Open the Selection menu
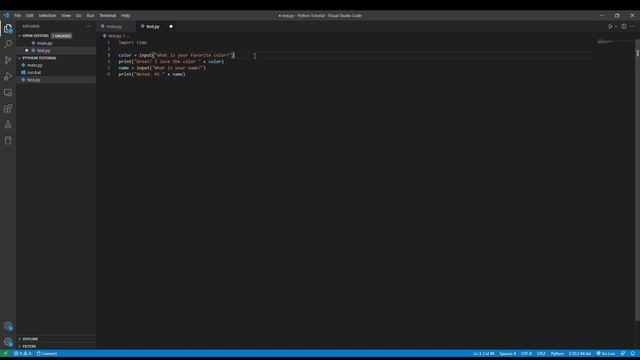The image size is (640, 360). (47, 16)
